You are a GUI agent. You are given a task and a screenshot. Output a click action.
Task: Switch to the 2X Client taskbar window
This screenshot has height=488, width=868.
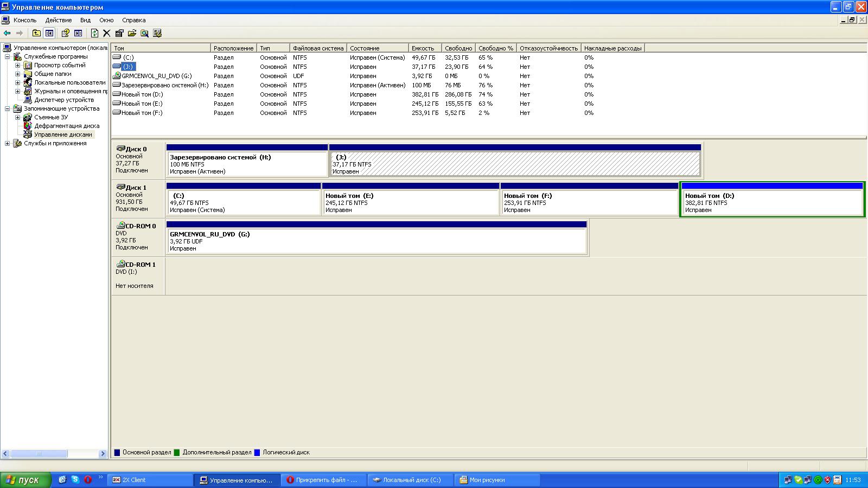150,480
